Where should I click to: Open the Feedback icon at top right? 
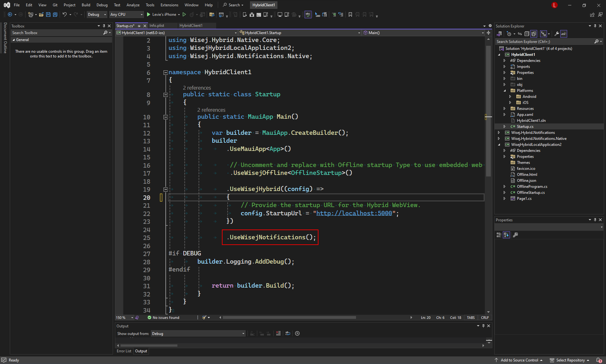pyautogui.click(x=600, y=15)
